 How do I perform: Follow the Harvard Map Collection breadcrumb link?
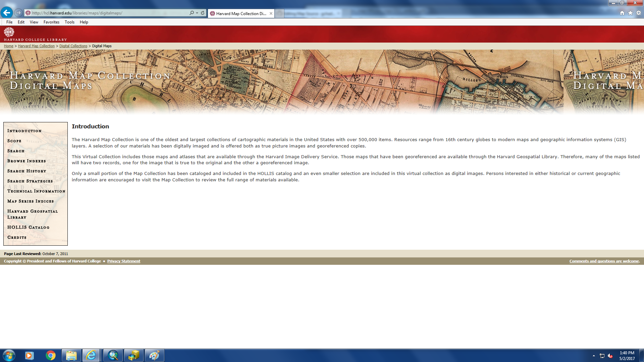(36, 46)
